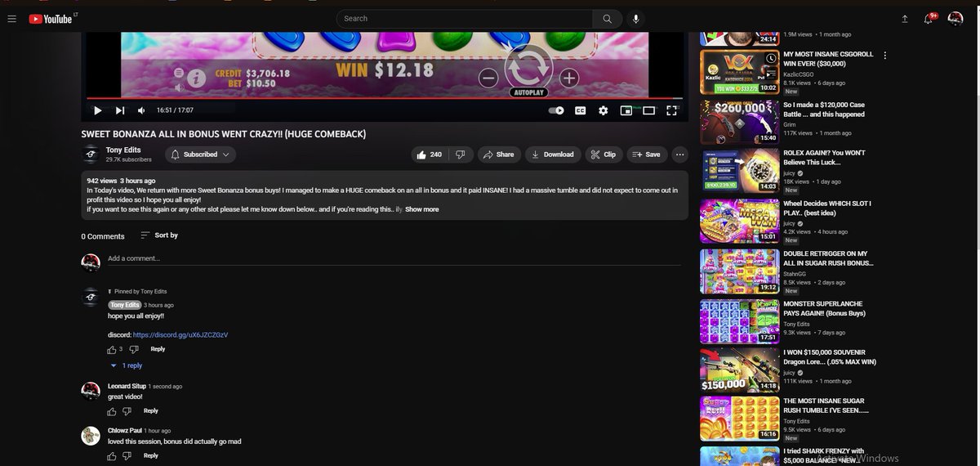Screen dimensions: 980x466
Task: Open MY MOST INSANE CSGOROLL WIN thumbnail
Action: 739,72
